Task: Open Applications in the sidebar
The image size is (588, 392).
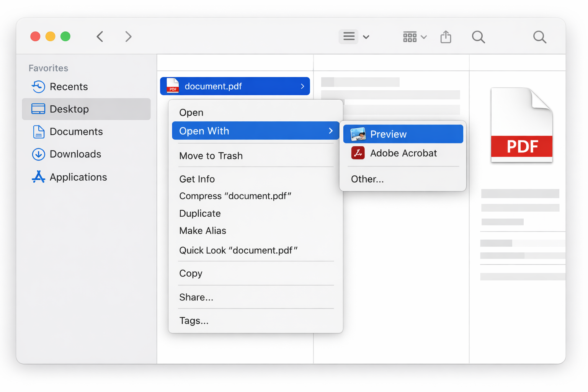Action: (x=86, y=177)
